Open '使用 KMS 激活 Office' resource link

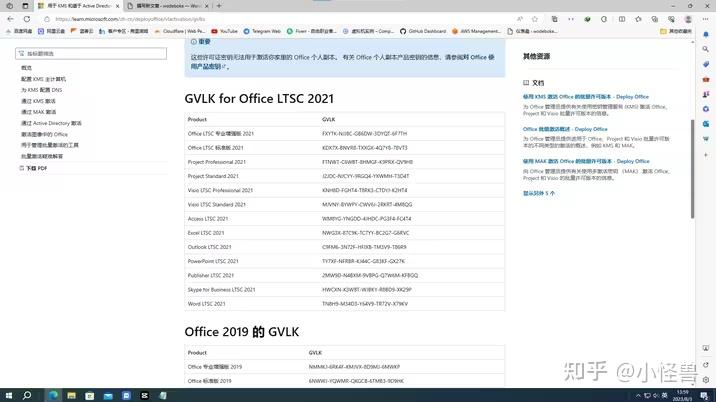tap(586, 97)
